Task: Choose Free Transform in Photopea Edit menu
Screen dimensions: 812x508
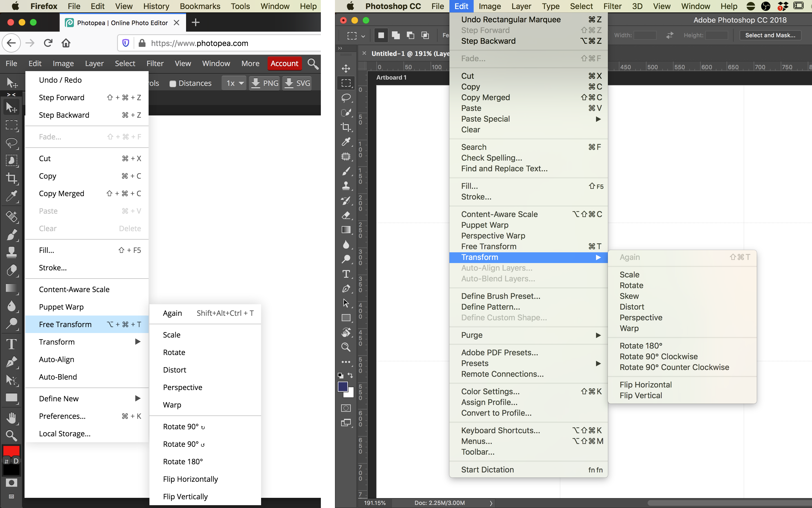Action: [87, 324]
